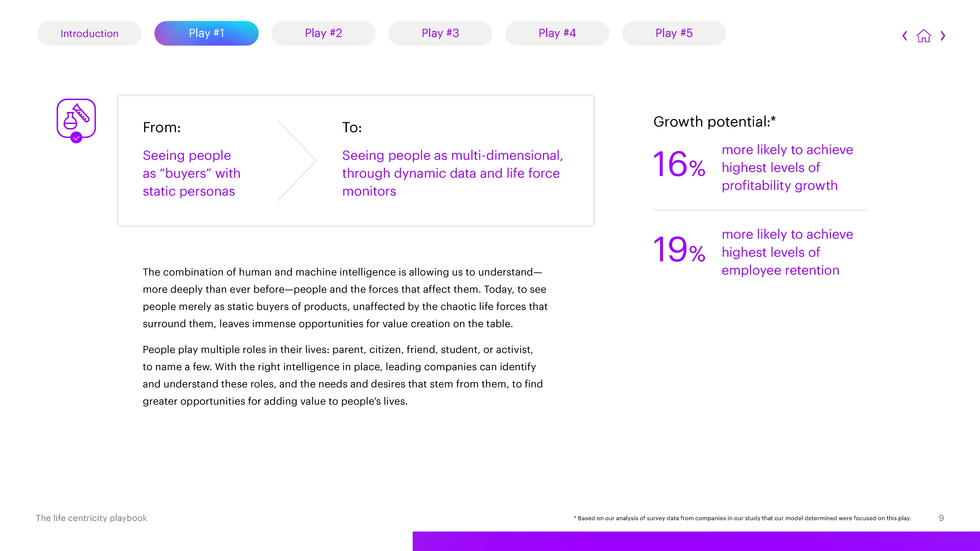Go to the next page arrow

click(x=943, y=36)
